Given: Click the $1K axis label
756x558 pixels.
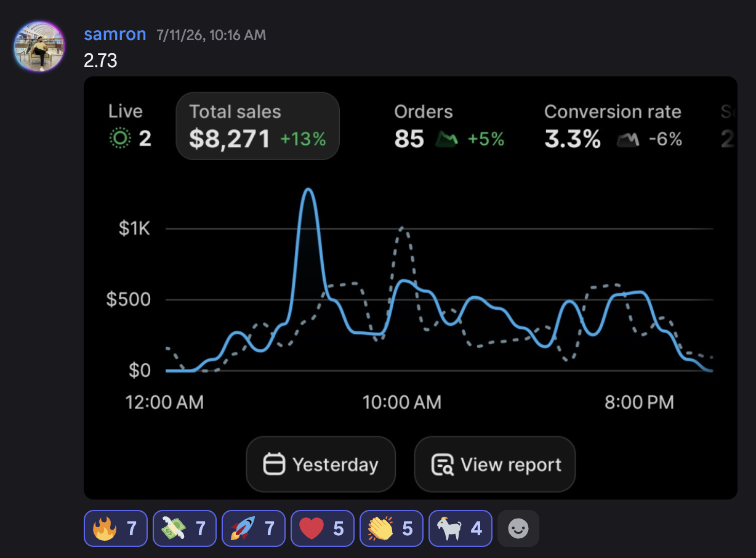Looking at the screenshot, I should pos(134,229).
